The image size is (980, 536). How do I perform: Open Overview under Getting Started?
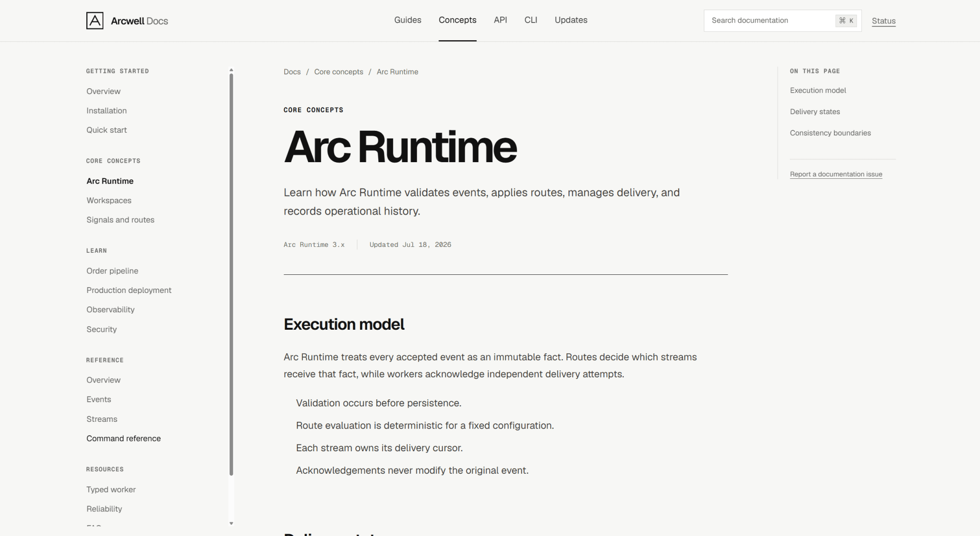click(x=103, y=91)
